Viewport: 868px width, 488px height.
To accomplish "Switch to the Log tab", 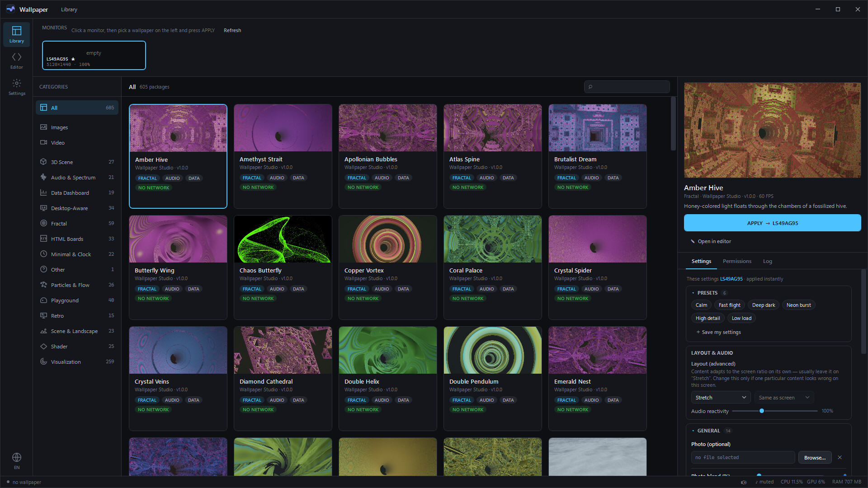I will 768,261.
